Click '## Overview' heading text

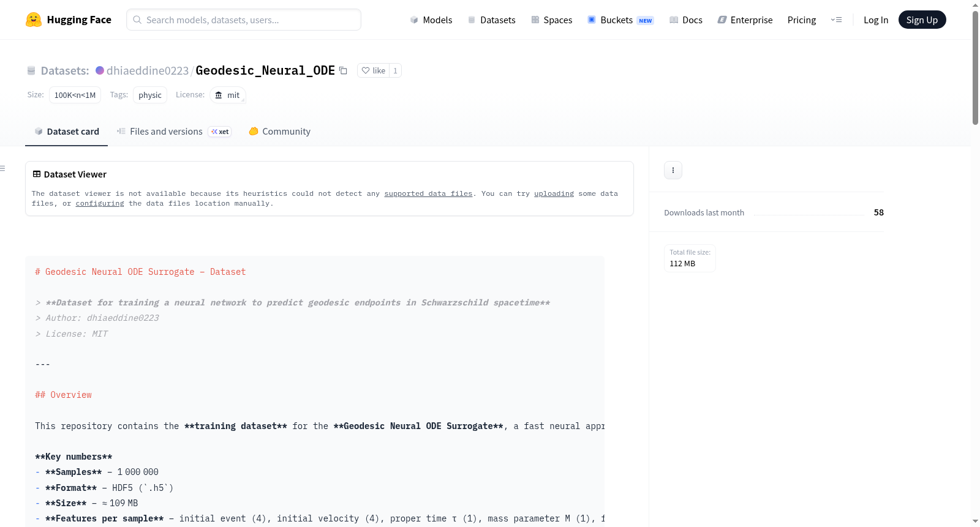coord(64,395)
